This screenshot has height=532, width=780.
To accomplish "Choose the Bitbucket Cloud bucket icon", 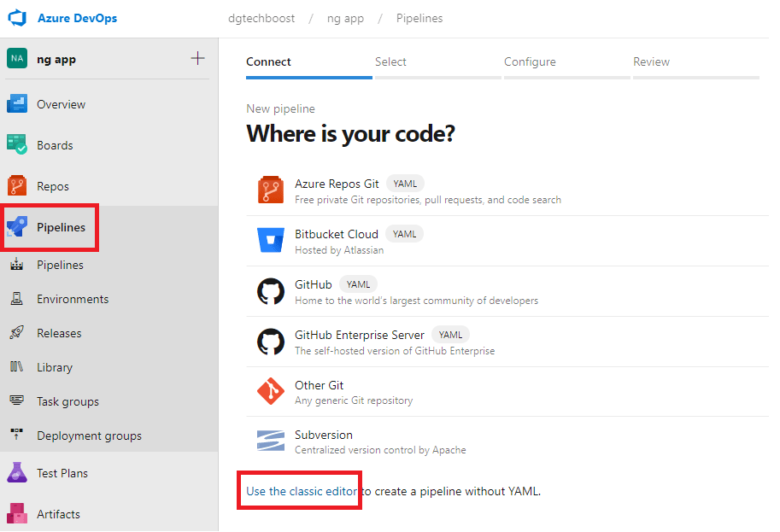I will 271,241.
